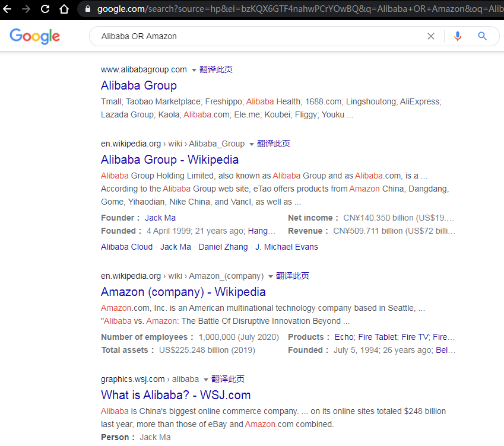Screen dimensions: 504x446
Task: Clear search query with X icon
Action: click(x=431, y=36)
